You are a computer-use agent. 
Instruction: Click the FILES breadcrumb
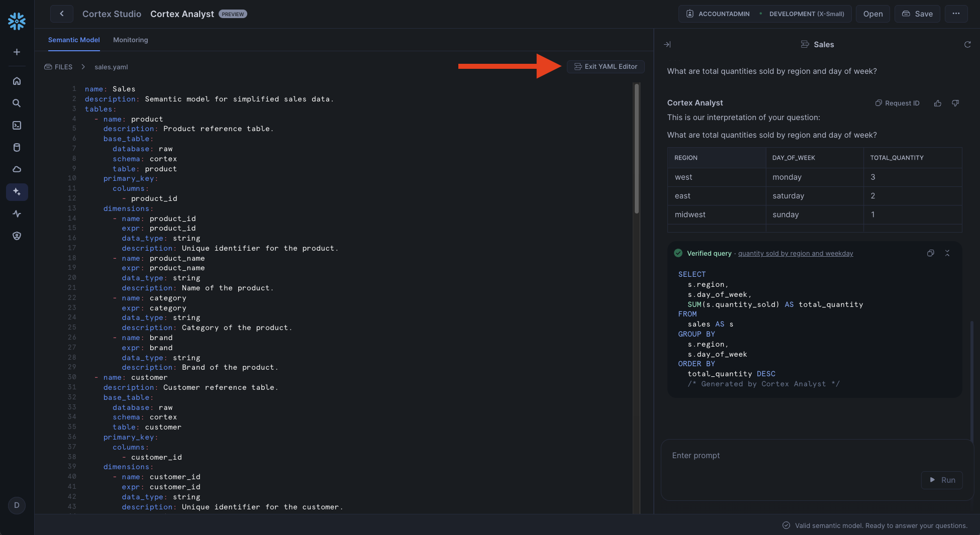(x=58, y=67)
